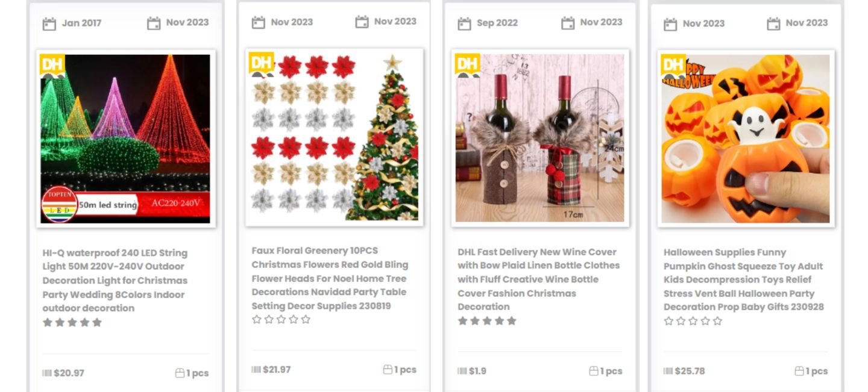The width and height of the screenshot is (868, 392).
Task: Open Halloween Supplies Funny Pumpkin Ghost title
Action: click(743, 279)
